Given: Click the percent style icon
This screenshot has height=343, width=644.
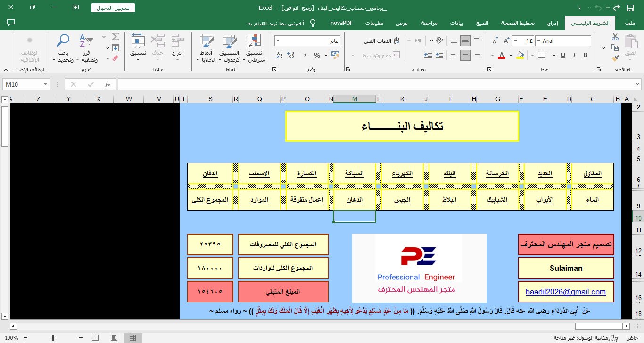Looking at the screenshot, I should tap(317, 55).
